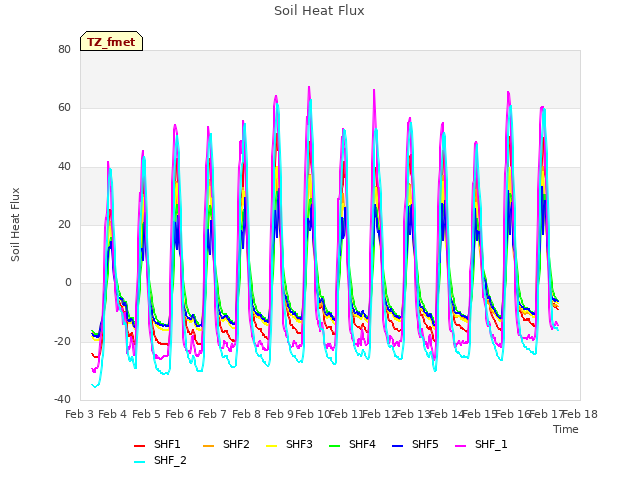The image size is (640, 480).
Task: Click the Feb 18 x-axis tick label
Action: click(580, 414)
